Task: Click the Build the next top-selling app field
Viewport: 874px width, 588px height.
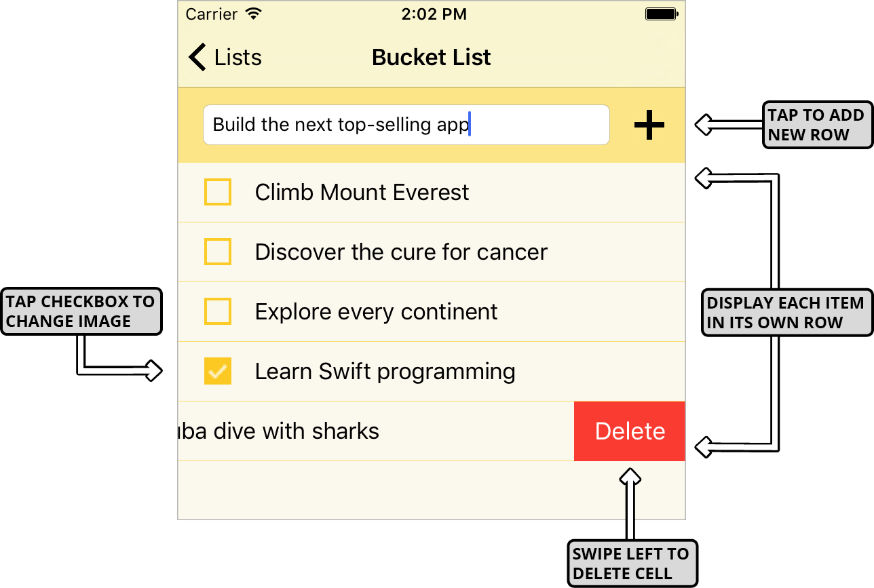Action: pos(406,124)
